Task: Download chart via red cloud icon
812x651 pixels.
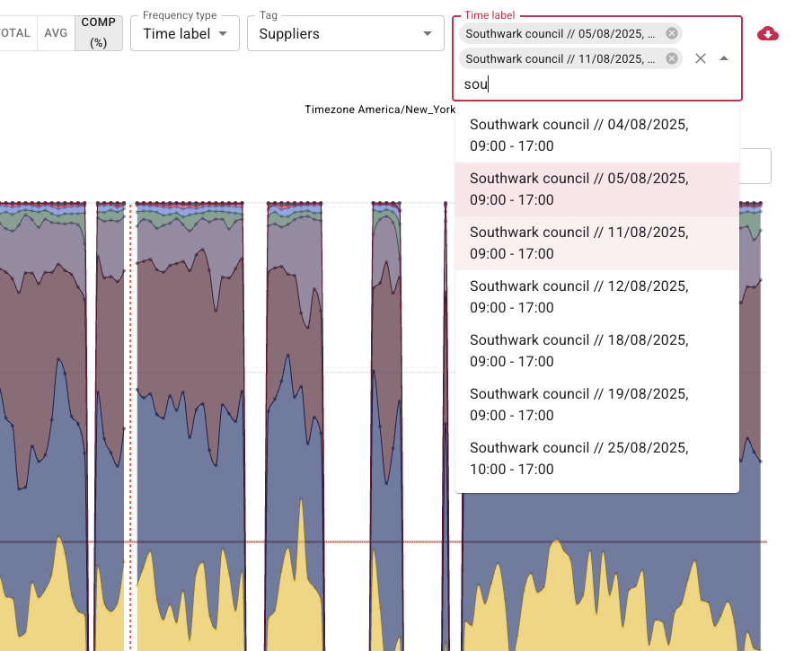Action: 768,33
